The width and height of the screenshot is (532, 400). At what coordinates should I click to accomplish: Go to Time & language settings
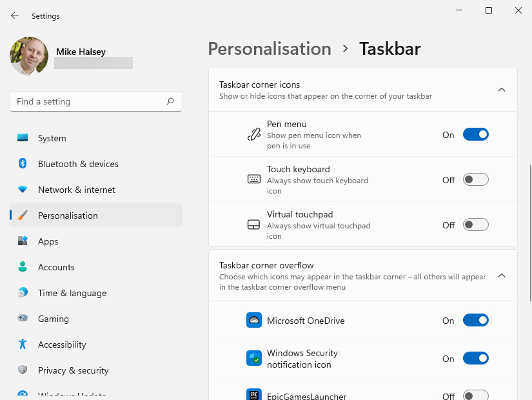tap(72, 293)
